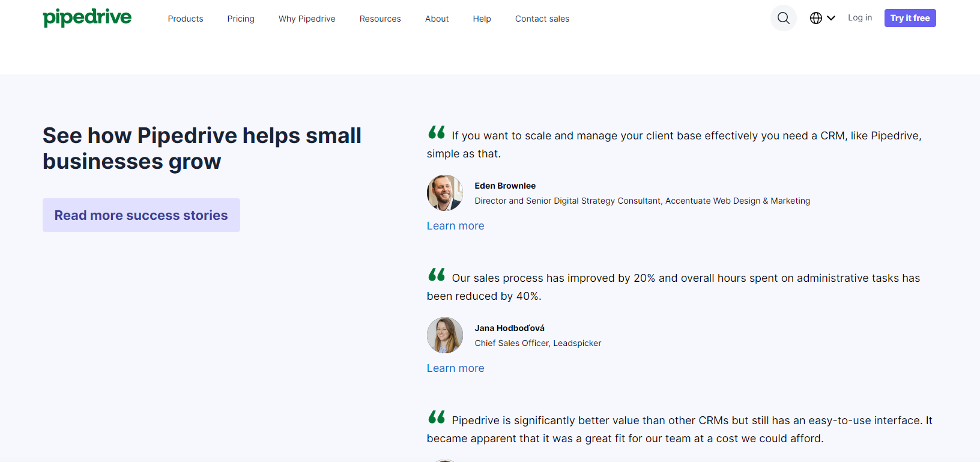This screenshot has height=462, width=980.
Task: Click the third testimonial's quote mark icon
Action: (x=437, y=417)
